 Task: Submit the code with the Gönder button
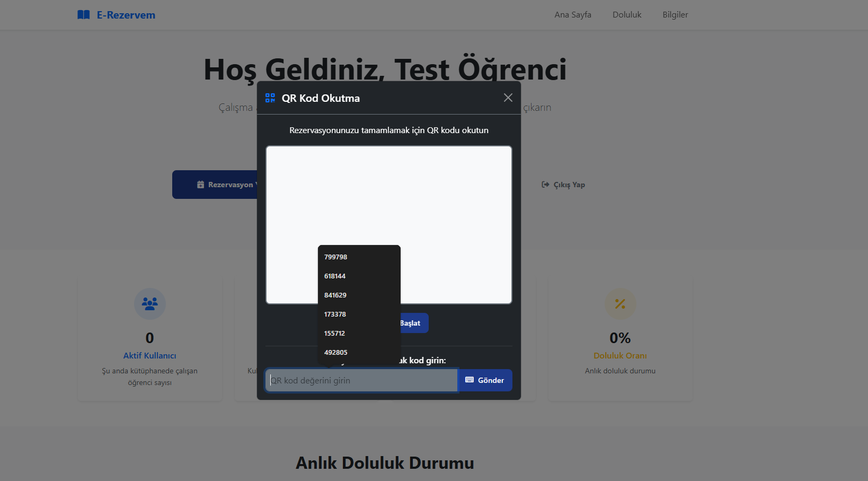click(484, 380)
